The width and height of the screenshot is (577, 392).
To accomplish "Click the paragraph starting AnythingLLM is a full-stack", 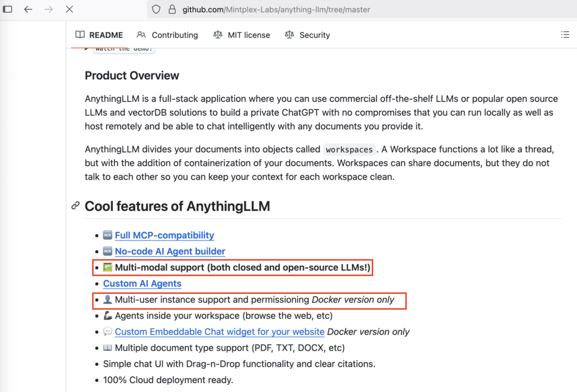I will [x=321, y=113].
